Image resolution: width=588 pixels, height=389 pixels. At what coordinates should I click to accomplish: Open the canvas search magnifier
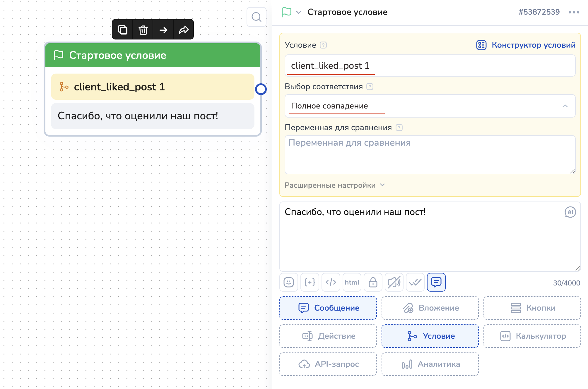pos(256,17)
